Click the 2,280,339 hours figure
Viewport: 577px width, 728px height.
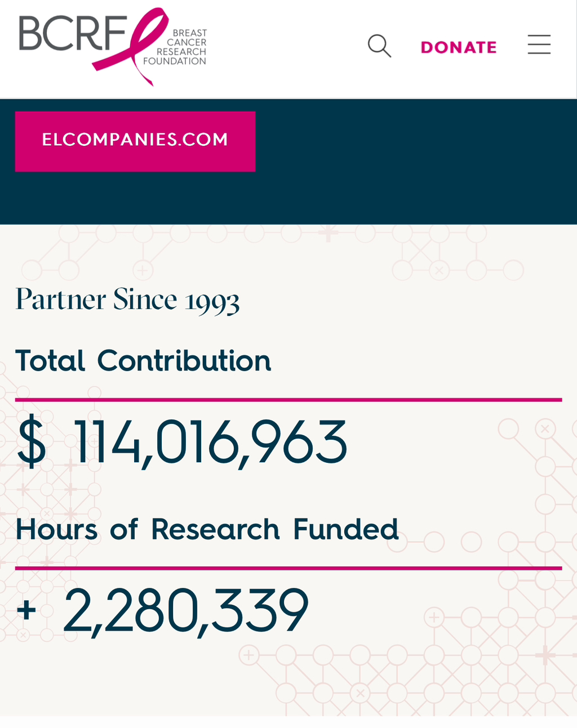[186, 611]
